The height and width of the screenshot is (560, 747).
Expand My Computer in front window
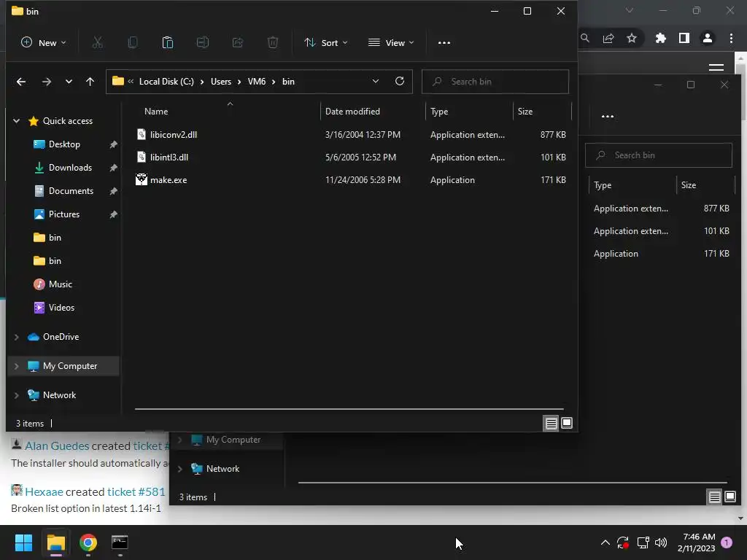pos(16,366)
